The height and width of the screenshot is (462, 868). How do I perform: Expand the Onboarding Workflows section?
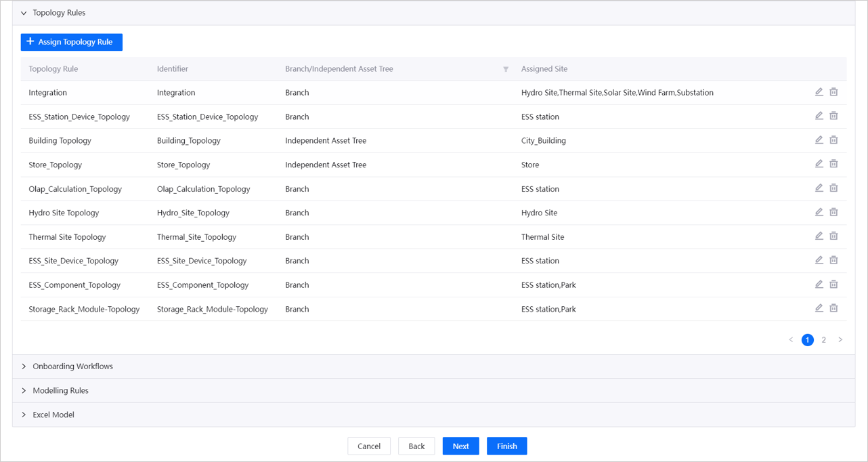24,366
